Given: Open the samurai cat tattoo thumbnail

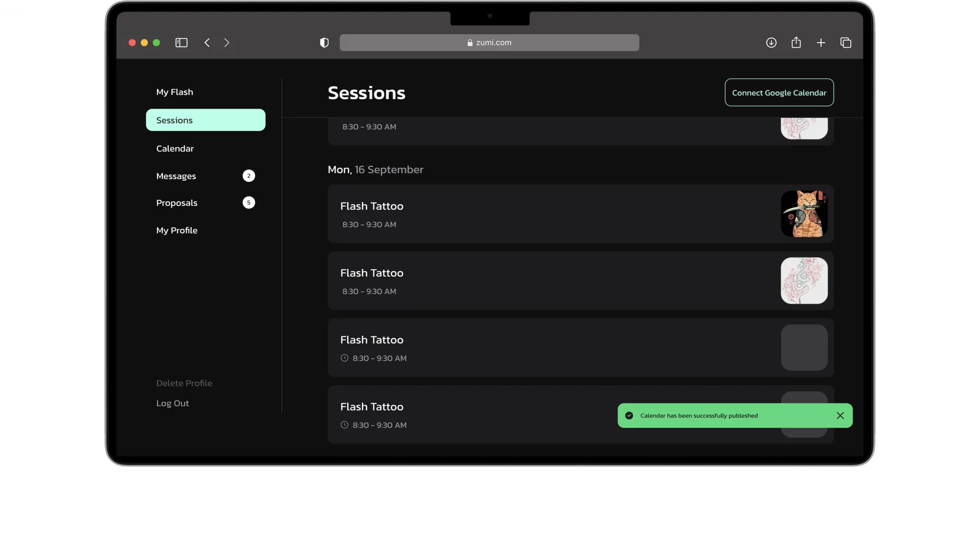Looking at the screenshot, I should pyautogui.click(x=804, y=214).
